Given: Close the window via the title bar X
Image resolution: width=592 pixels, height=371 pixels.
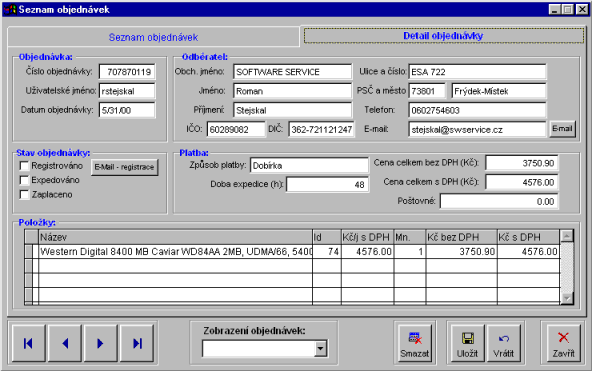Looking at the screenshot, I should pyautogui.click(x=582, y=9).
